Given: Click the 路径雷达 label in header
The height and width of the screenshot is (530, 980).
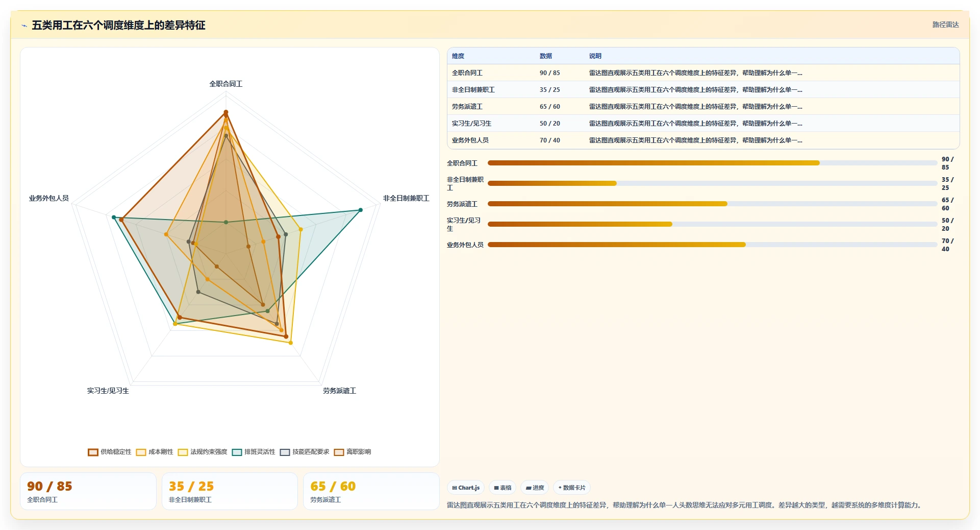Looking at the screenshot, I should (945, 25).
